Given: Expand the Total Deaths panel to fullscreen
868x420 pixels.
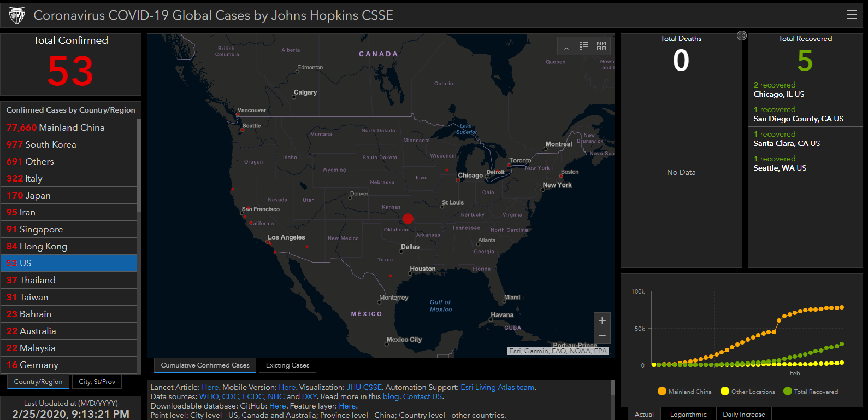Looking at the screenshot, I should coord(741,36).
